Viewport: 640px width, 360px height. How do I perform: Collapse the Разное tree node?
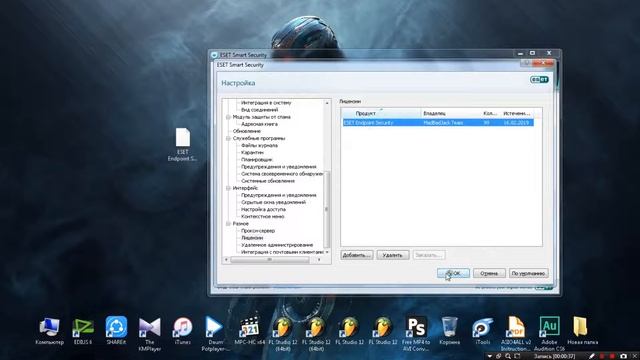click(228, 224)
